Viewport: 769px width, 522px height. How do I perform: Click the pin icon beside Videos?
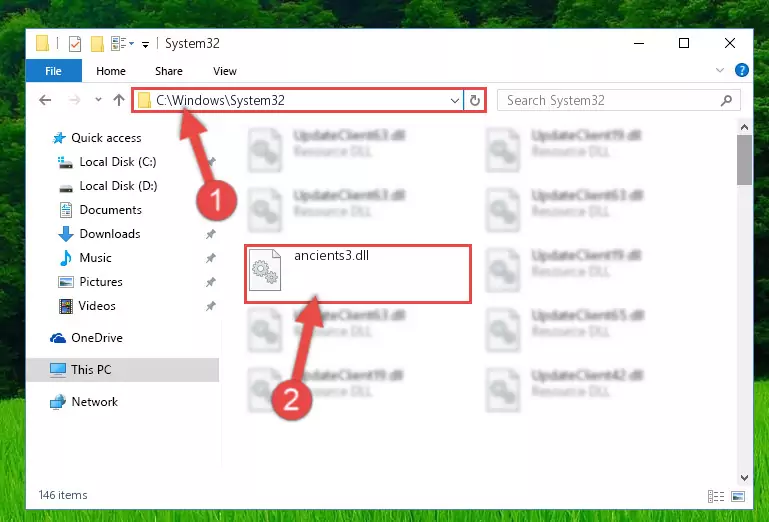(210, 306)
